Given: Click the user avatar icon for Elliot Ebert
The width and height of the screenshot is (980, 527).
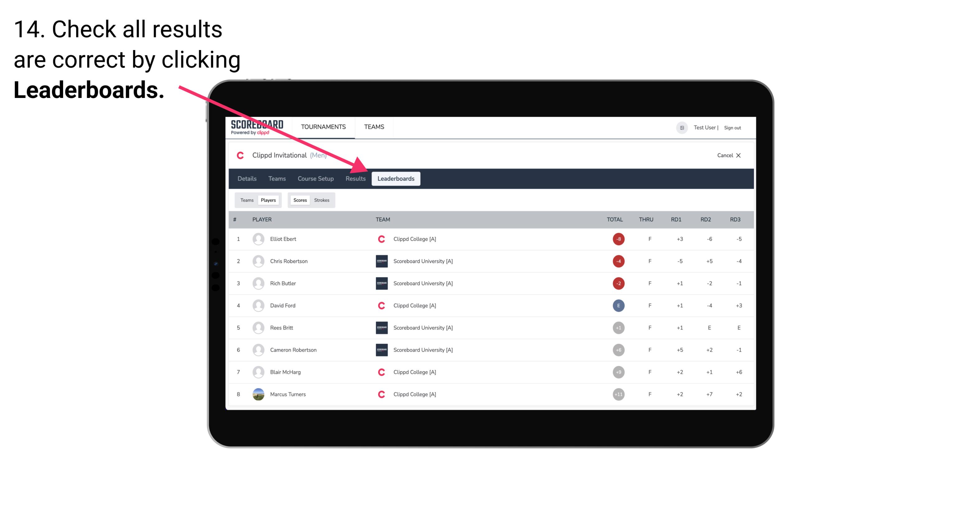Looking at the screenshot, I should coord(258,239).
